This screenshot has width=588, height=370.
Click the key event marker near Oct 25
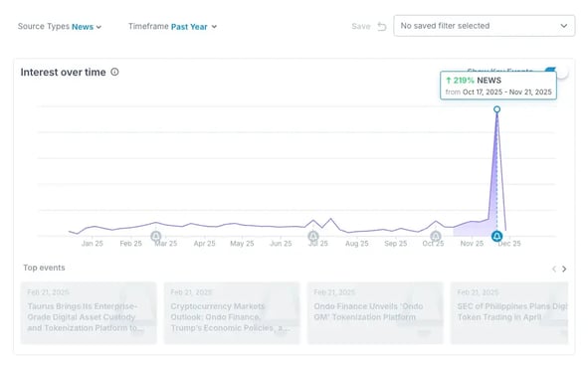436,236
